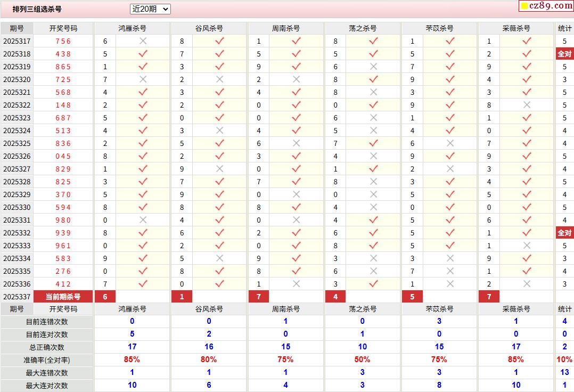Click 荡之杀号 check mark in row 2025317
The image size is (574, 392).
[x=373, y=41]
